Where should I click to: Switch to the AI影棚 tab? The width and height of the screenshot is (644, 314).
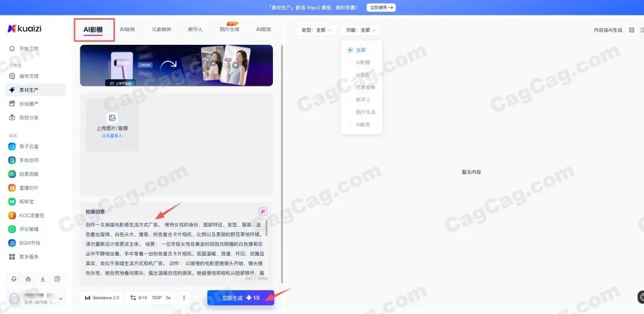click(93, 29)
